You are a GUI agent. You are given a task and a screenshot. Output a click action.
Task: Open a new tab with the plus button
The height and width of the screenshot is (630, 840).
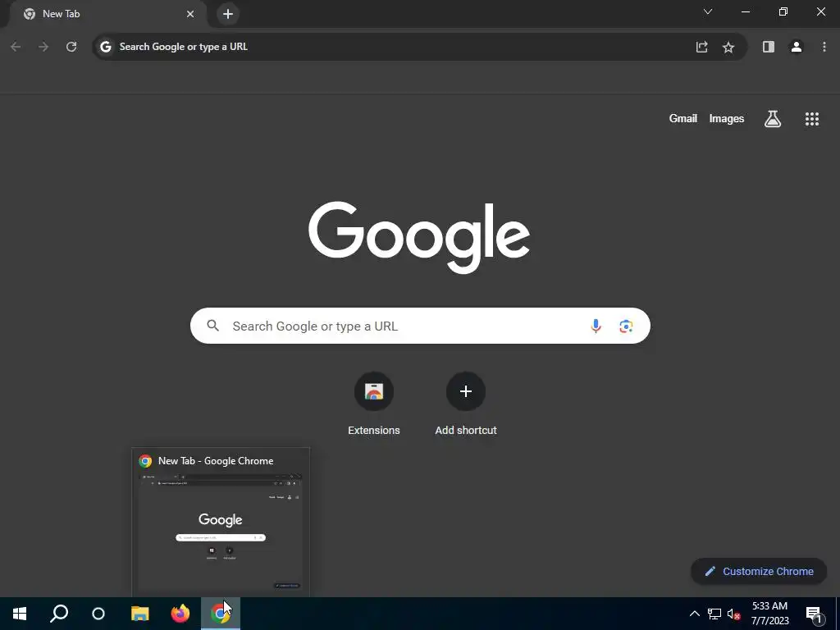[x=228, y=14]
